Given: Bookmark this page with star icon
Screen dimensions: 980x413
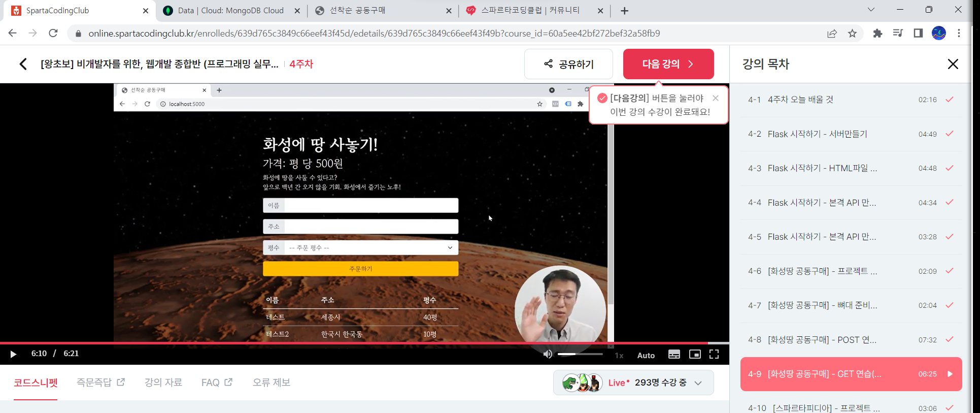Looking at the screenshot, I should coord(853,34).
